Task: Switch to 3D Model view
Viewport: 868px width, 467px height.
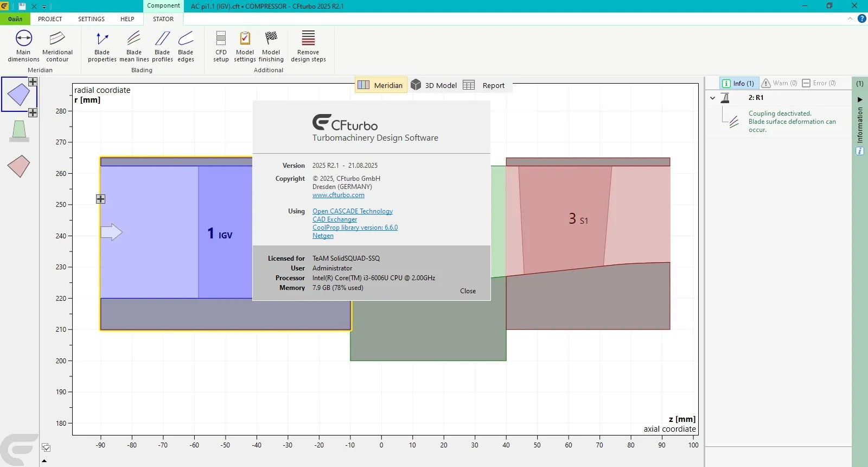Action: (433, 85)
